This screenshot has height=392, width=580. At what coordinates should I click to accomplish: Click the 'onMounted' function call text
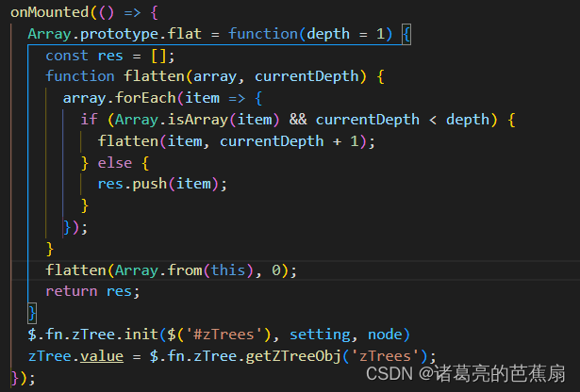point(50,12)
